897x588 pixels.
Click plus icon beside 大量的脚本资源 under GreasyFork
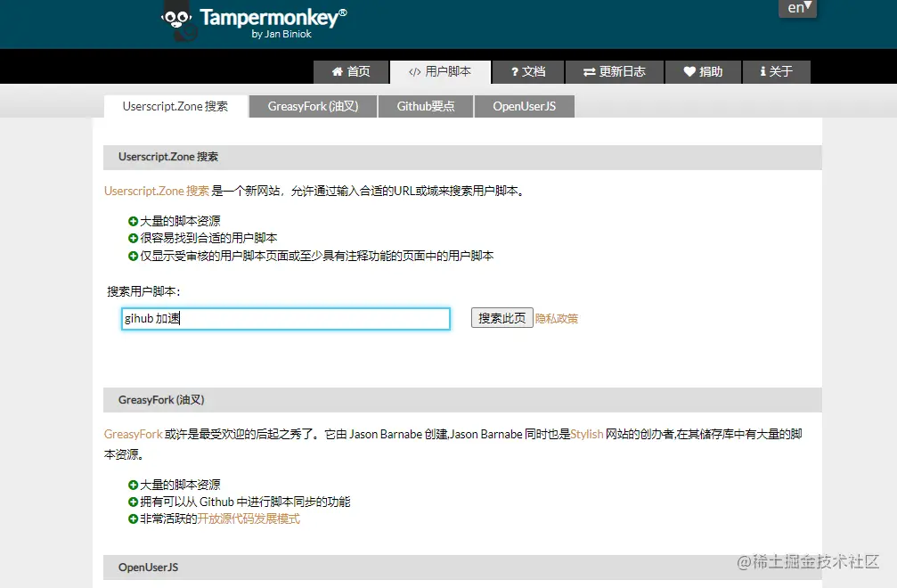[x=133, y=485]
